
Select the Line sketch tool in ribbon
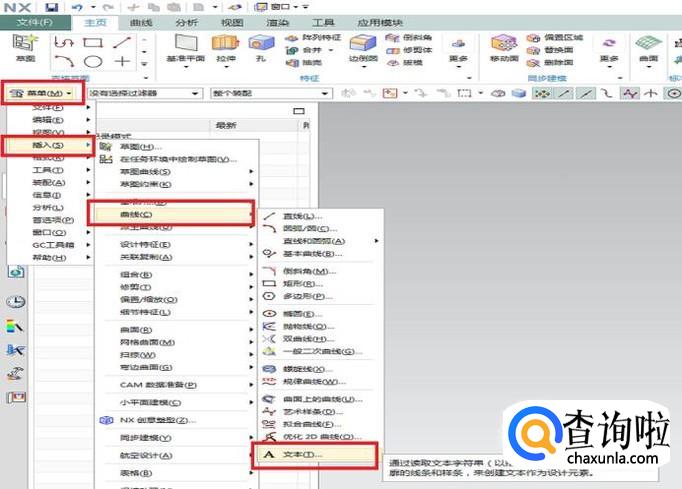pos(122,42)
